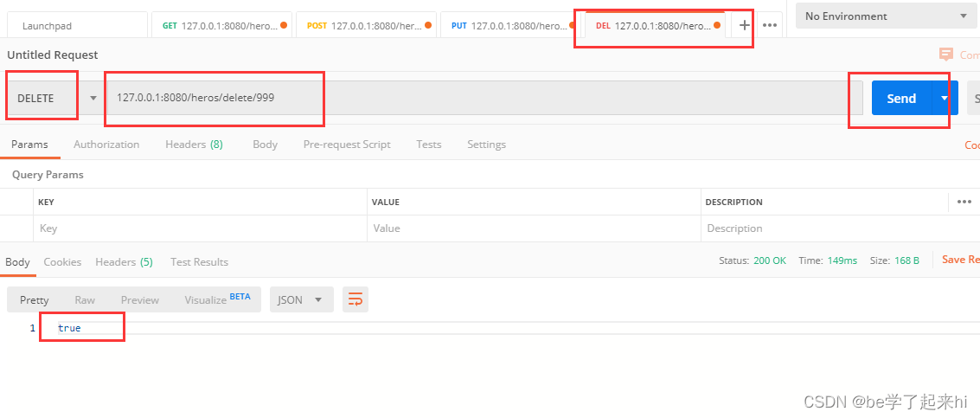Click the 149ms response time value
This screenshot has height=418, width=980.
[x=842, y=260]
